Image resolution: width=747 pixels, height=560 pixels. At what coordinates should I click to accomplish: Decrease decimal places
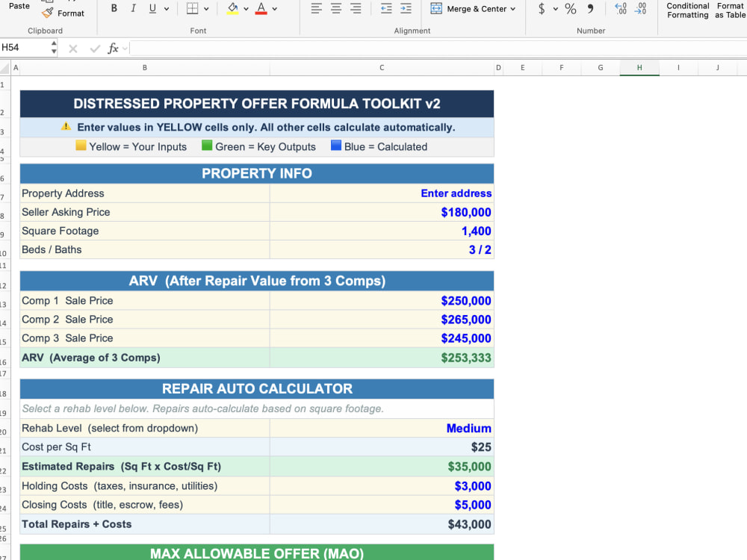pos(641,8)
